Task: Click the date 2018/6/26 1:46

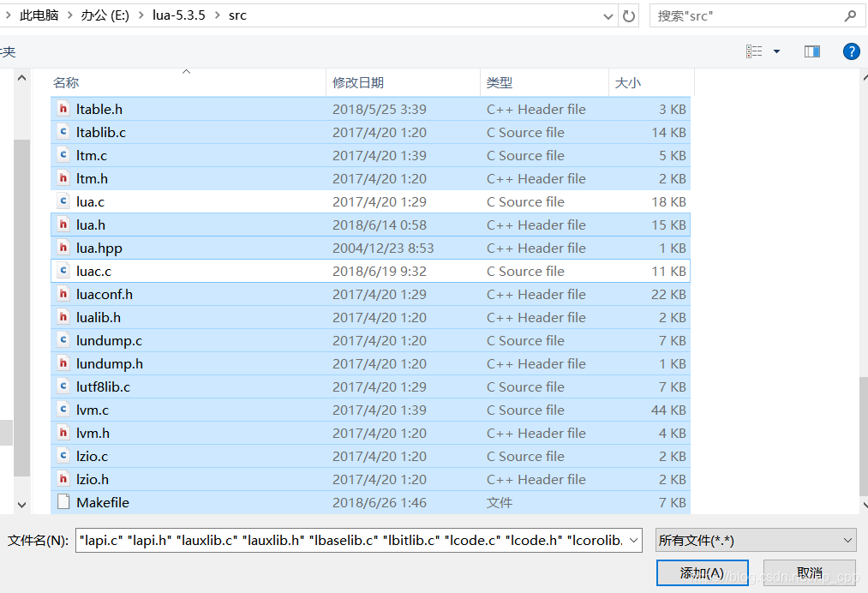Action: [x=380, y=502]
